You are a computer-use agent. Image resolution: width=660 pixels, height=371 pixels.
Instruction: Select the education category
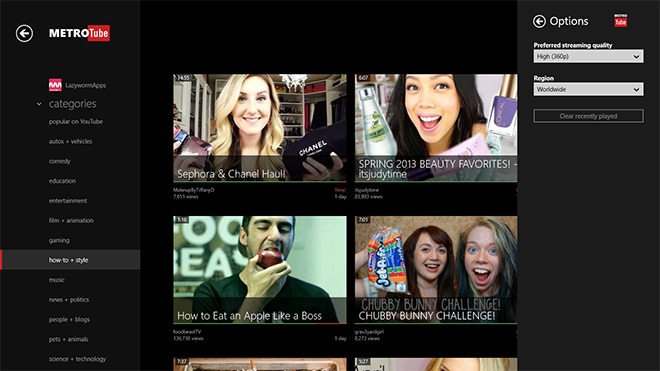[x=62, y=181]
